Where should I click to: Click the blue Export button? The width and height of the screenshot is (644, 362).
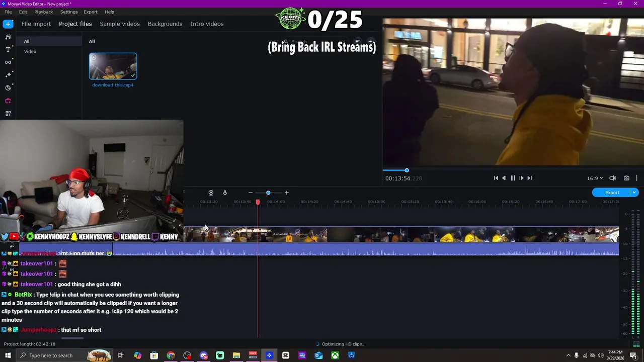coord(612,193)
